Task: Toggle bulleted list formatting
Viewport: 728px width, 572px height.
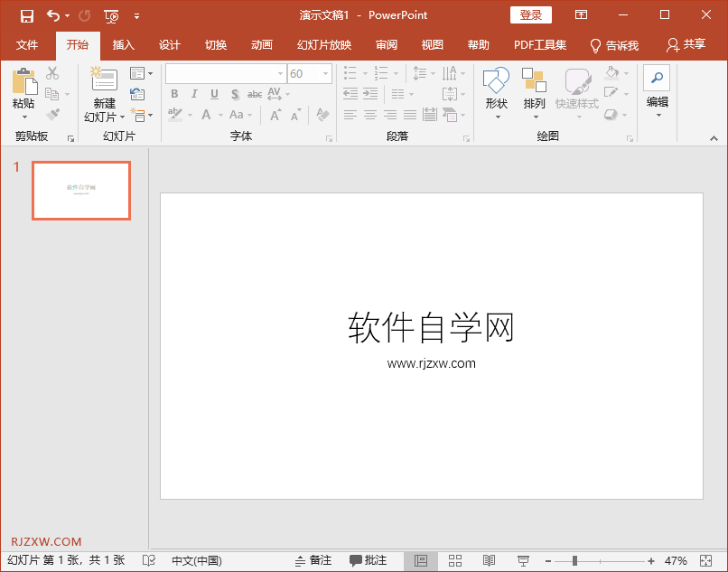Action: click(x=349, y=73)
